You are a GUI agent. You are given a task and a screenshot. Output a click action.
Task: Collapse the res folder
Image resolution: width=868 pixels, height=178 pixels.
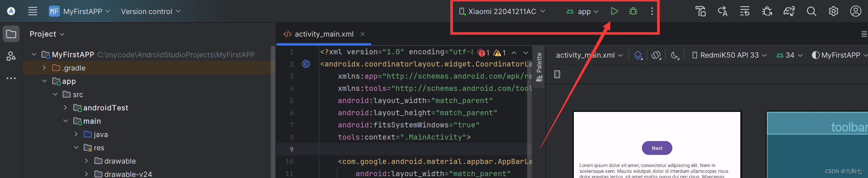[x=76, y=148]
